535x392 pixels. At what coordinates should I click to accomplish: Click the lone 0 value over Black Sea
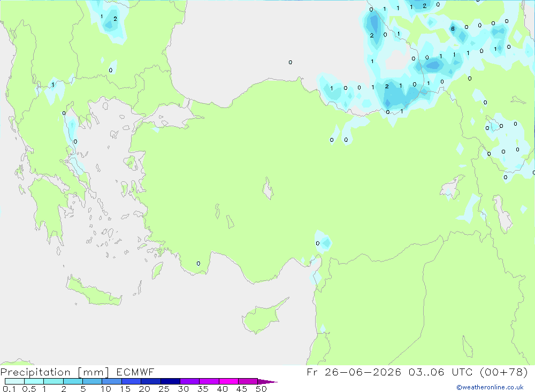291,63
